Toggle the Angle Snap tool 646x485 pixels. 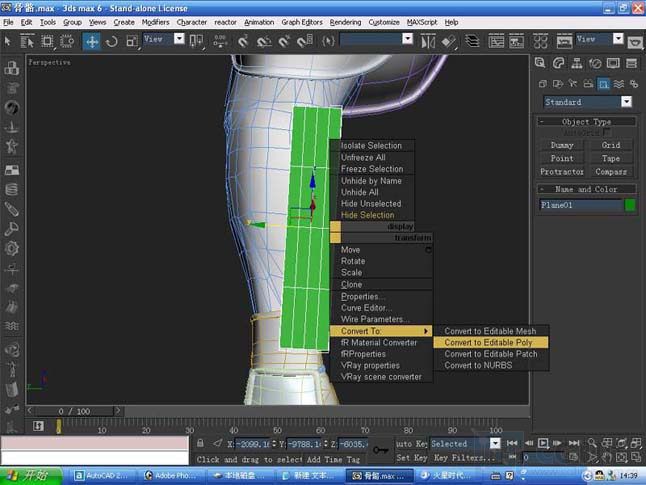[x=264, y=41]
